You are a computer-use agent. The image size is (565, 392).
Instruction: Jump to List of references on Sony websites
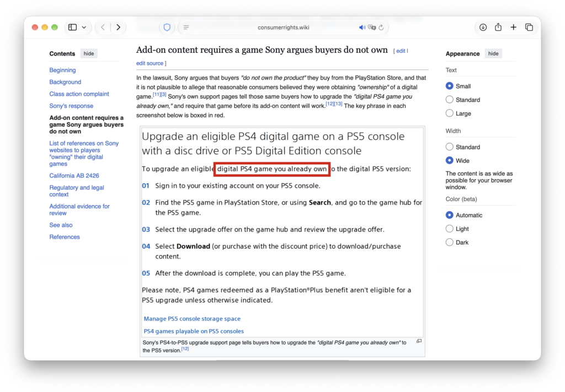(x=84, y=153)
